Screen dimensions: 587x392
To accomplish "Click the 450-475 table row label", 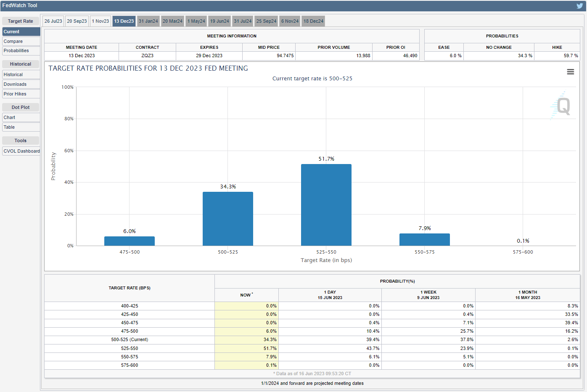I will point(130,323).
